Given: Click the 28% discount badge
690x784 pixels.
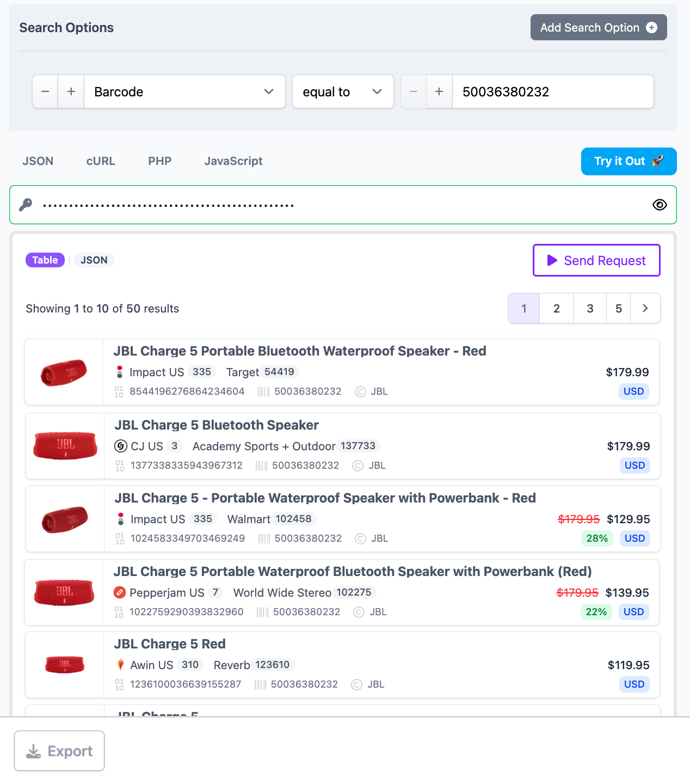Looking at the screenshot, I should click(597, 538).
